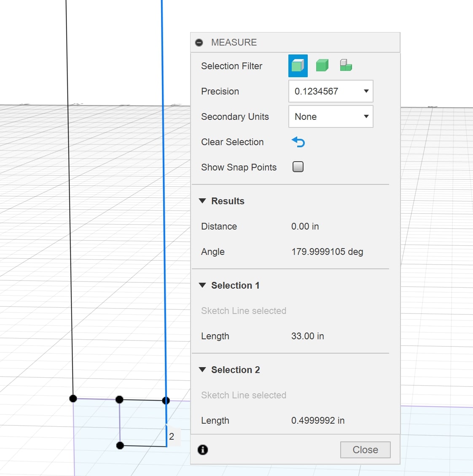The height and width of the screenshot is (476, 473).
Task: Pick the Component selection filter icon
Action: point(346,65)
